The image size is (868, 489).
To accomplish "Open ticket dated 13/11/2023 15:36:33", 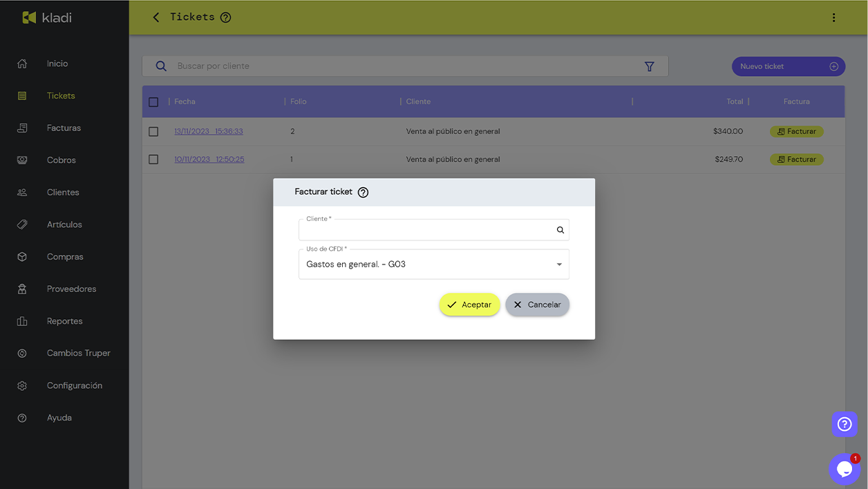I will click(x=207, y=131).
